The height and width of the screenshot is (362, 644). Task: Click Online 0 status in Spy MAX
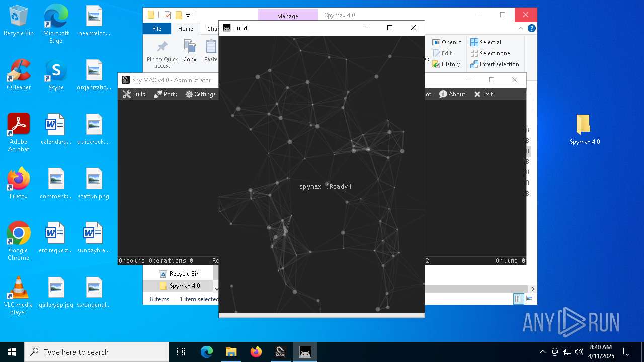click(510, 261)
